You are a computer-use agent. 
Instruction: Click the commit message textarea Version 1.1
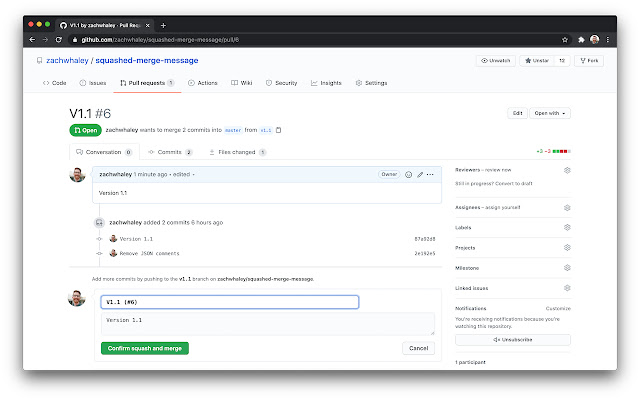(268, 324)
